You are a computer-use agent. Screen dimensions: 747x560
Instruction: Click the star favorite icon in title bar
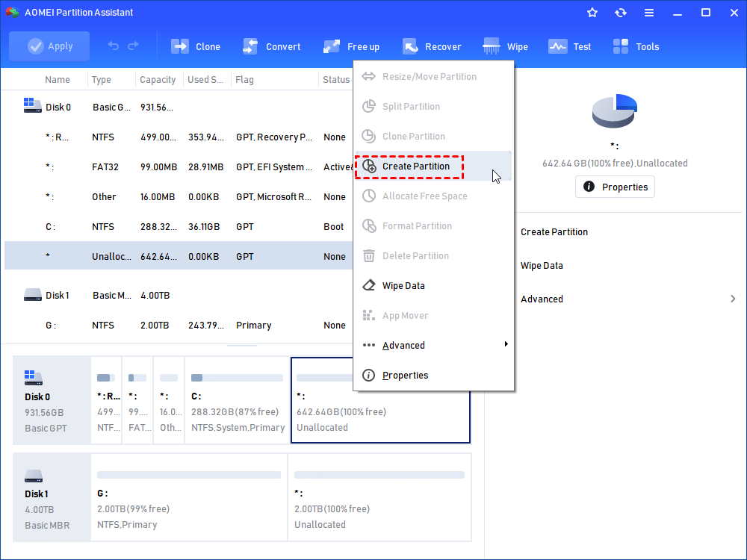click(592, 13)
